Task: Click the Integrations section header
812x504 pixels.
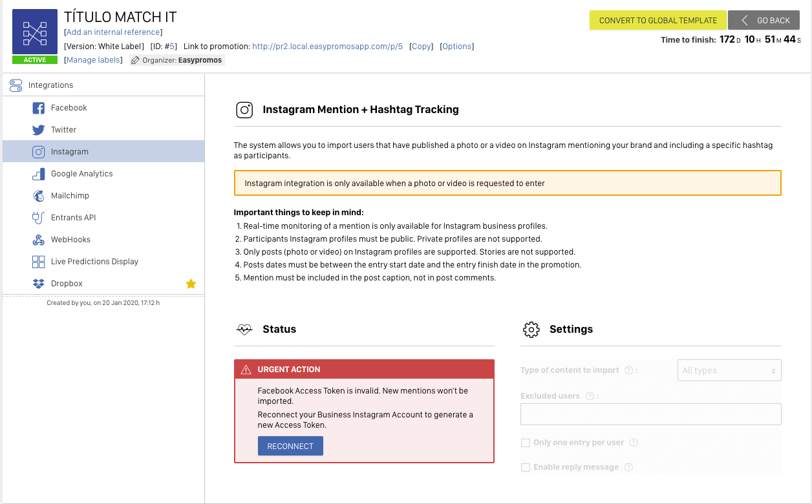Action: [103, 85]
